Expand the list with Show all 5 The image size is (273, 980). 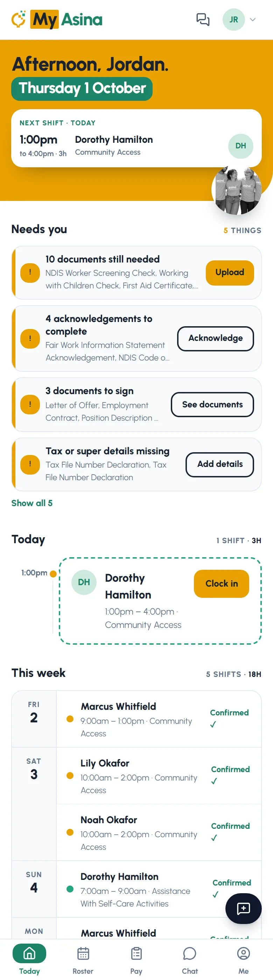tap(32, 503)
